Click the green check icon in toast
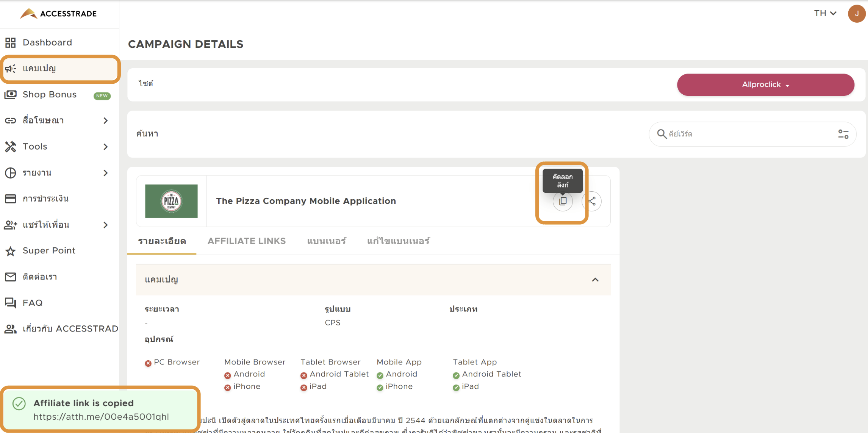The width and height of the screenshot is (868, 433). [x=19, y=404]
